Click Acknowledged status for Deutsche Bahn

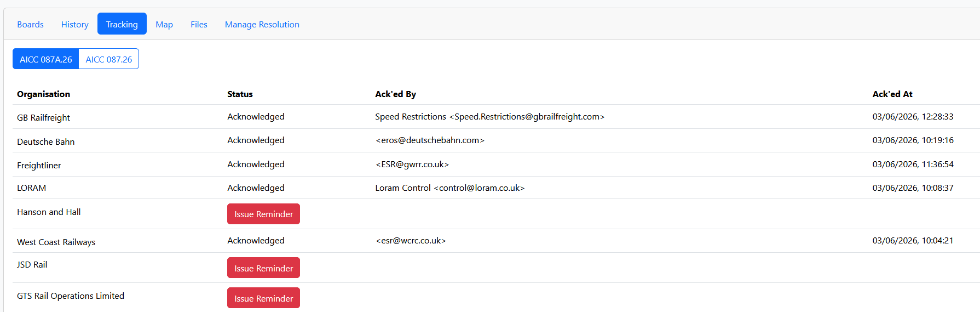[256, 140]
